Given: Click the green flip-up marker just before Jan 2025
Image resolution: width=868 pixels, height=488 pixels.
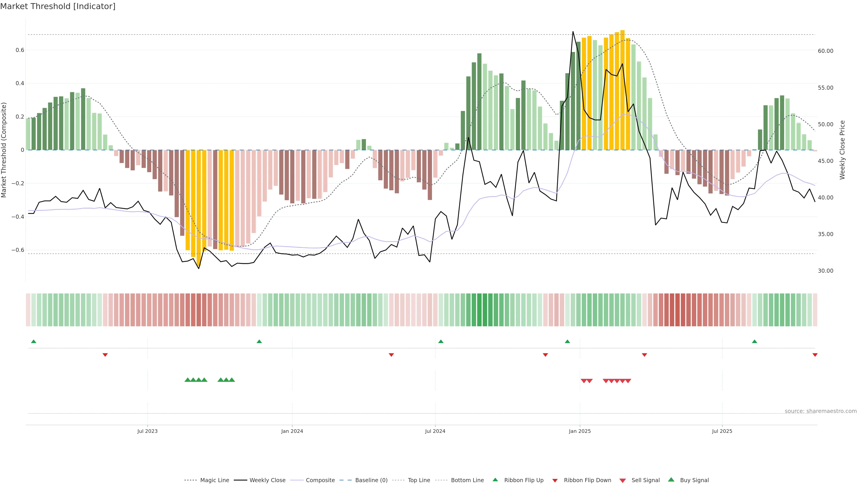Looking at the screenshot, I should 567,342.
